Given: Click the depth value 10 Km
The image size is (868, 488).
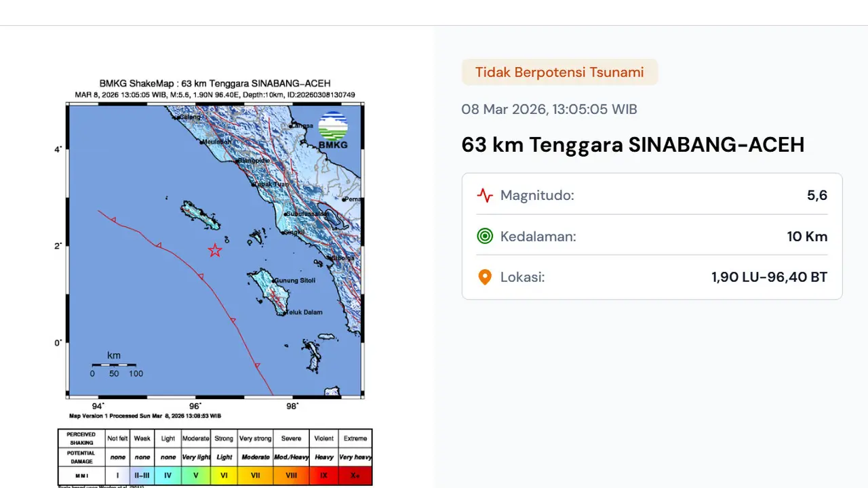Looking at the screenshot, I should pyautogui.click(x=807, y=237).
